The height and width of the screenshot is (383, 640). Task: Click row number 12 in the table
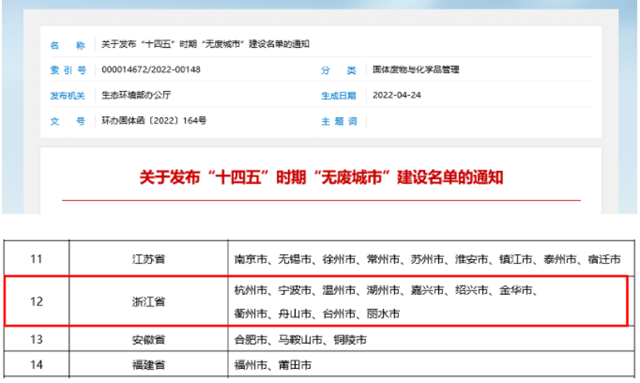tap(36, 301)
